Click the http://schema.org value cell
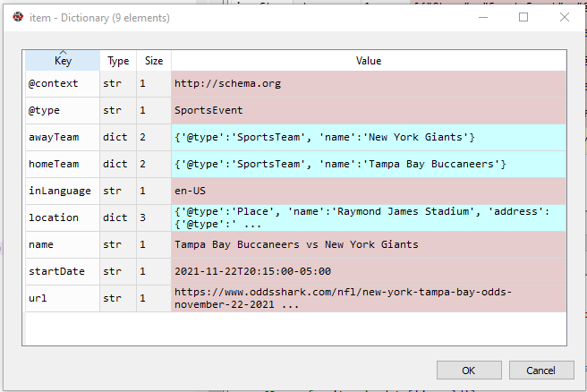This screenshot has width=587, height=392. pos(369,84)
